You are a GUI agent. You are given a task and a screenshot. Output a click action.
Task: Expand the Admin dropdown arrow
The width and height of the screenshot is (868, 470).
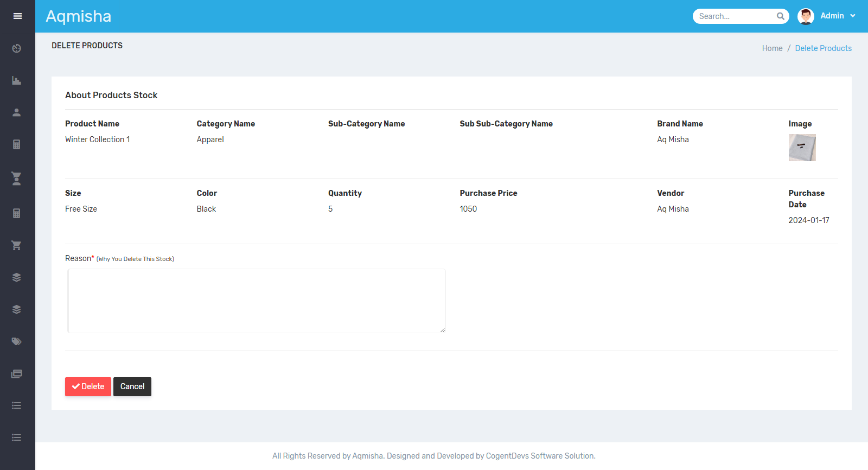(x=853, y=16)
